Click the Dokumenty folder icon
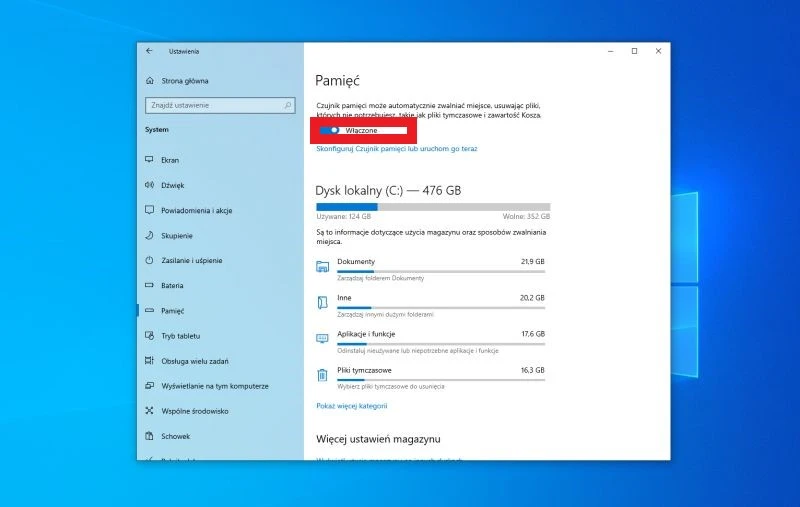This screenshot has width=800, height=507. click(322, 266)
